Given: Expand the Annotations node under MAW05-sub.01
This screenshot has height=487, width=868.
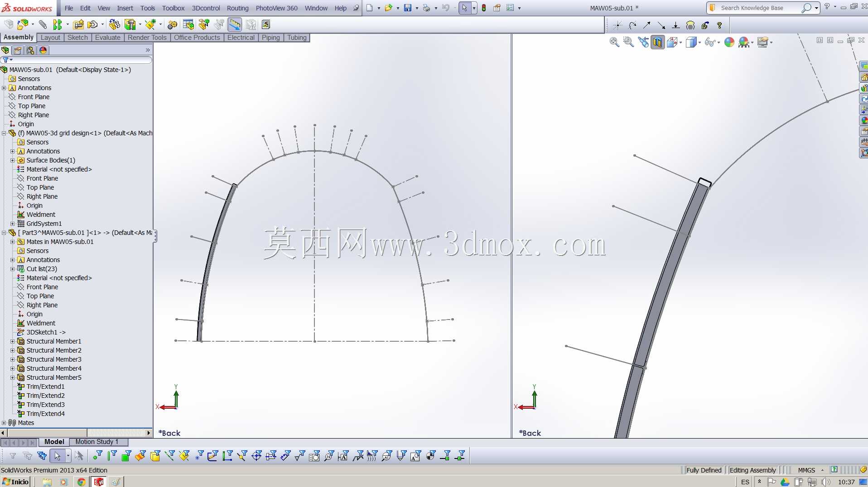Looking at the screenshot, I should [x=4, y=88].
